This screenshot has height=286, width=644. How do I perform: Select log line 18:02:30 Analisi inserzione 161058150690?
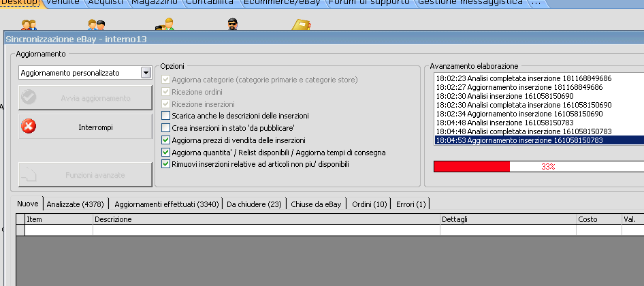539,96
